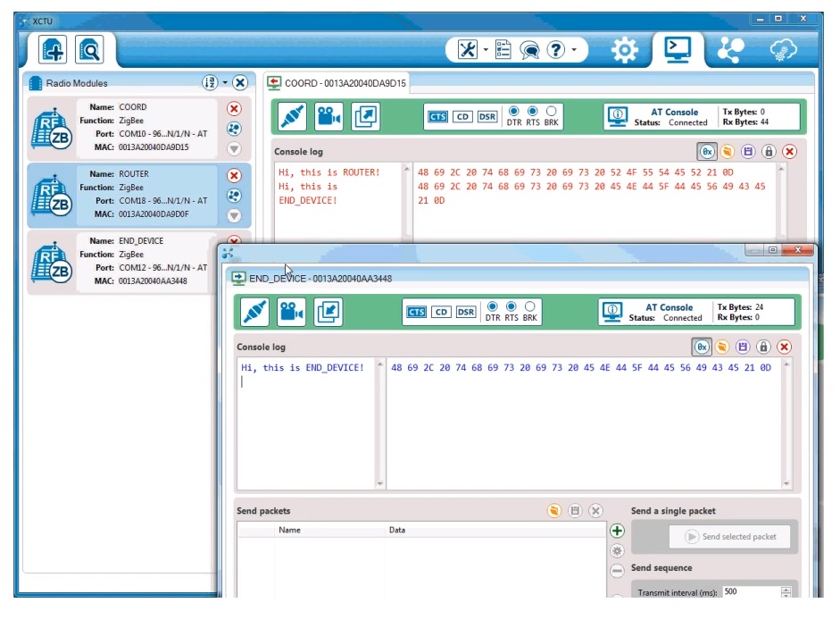
Task: Select the ROUTER radio module entry
Action: 138,195
